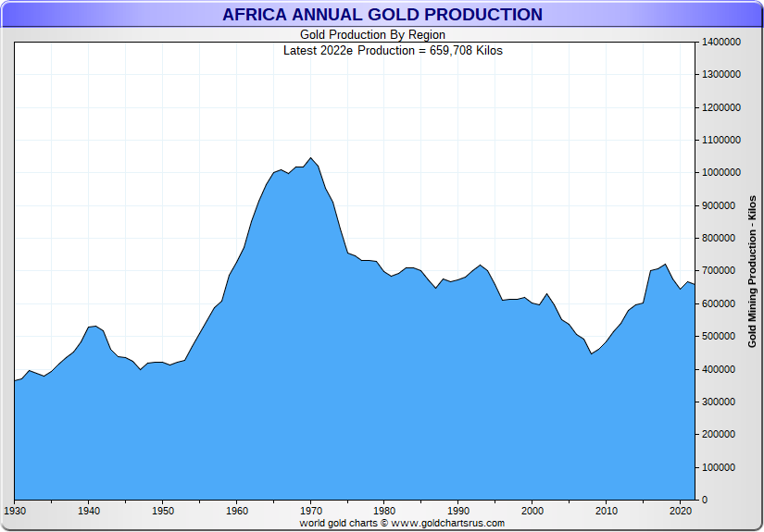The width and height of the screenshot is (764, 532).
Task: Click the Africa Annual Gold Production title
Action: 382,15
